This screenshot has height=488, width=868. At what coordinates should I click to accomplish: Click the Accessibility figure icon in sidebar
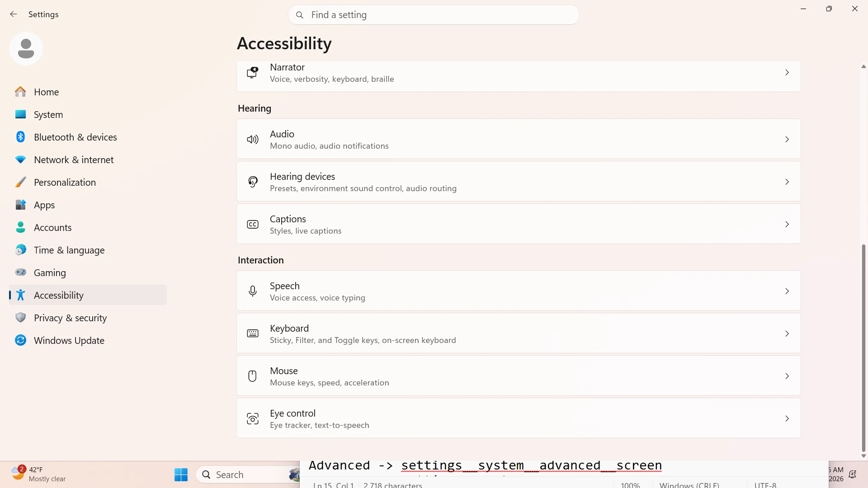pyautogui.click(x=20, y=295)
